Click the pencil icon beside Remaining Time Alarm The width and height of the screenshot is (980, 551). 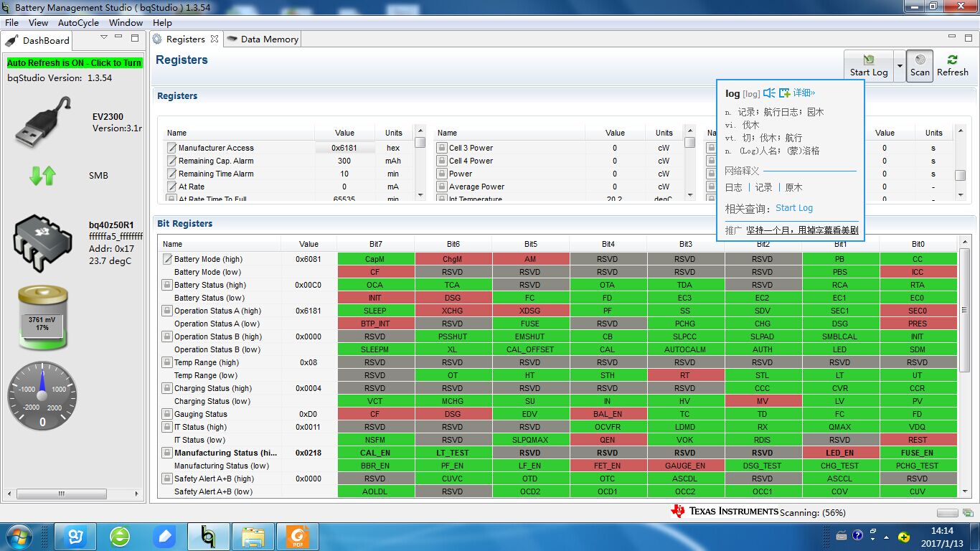click(171, 174)
